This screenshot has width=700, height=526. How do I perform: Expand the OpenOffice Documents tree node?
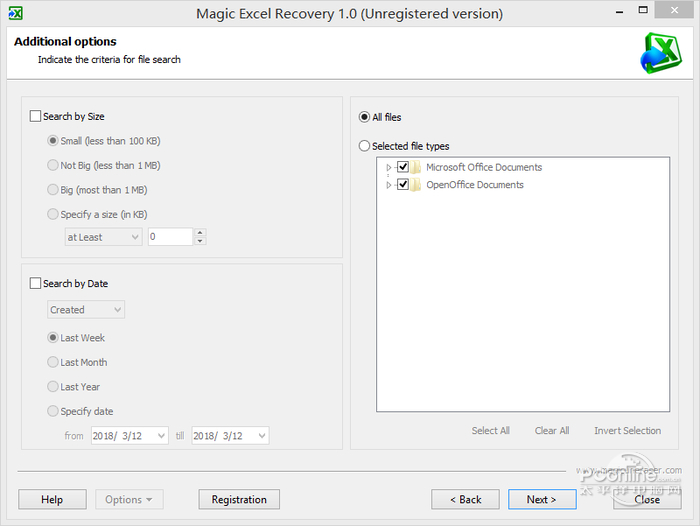point(388,184)
